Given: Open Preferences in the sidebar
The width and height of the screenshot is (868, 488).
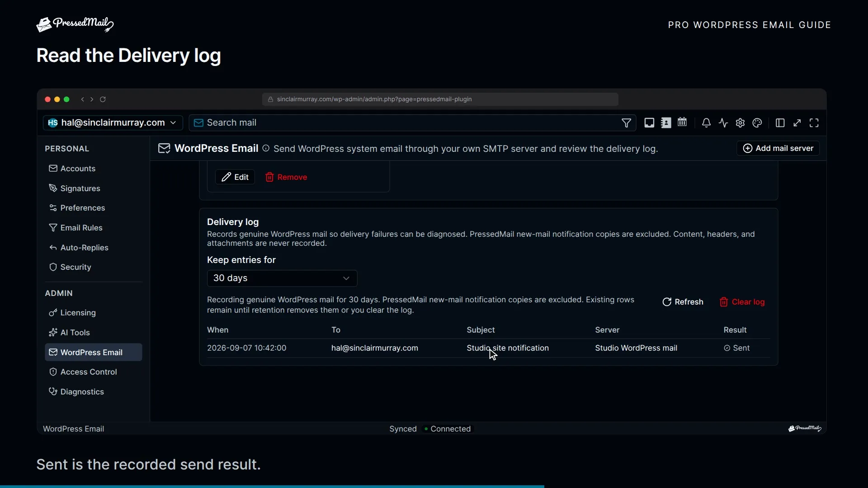Looking at the screenshot, I should point(94,208).
